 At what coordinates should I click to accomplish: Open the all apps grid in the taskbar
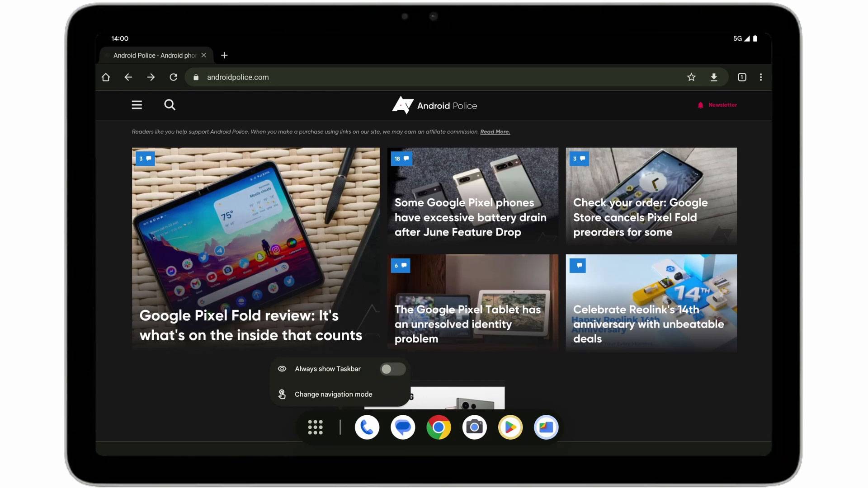tap(315, 427)
